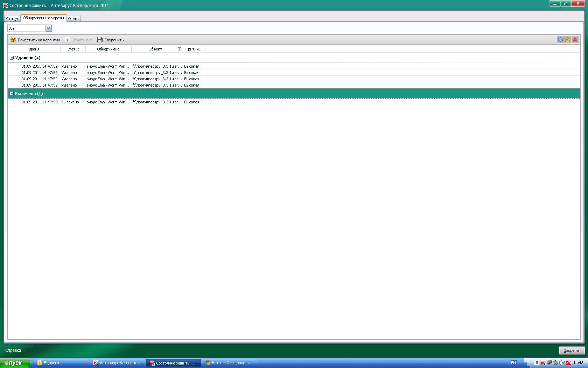This screenshot has width=588, height=368.
Task: Toggle the yellow warning events filter
Action: (567, 40)
